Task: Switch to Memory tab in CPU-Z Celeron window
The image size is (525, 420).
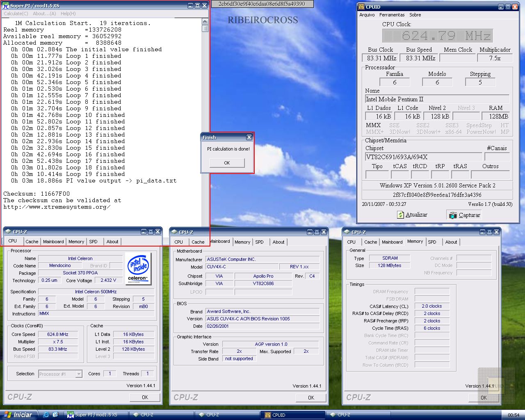Action: [76, 242]
